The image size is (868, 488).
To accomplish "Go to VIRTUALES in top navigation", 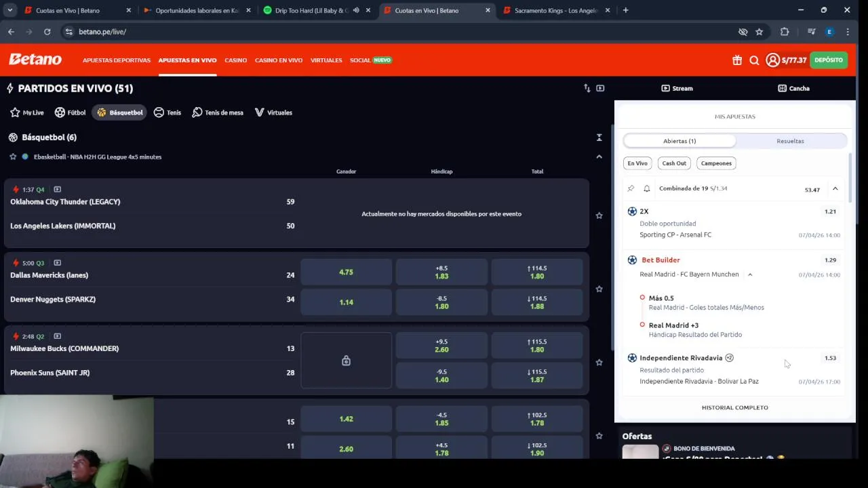I will click(x=326, y=60).
